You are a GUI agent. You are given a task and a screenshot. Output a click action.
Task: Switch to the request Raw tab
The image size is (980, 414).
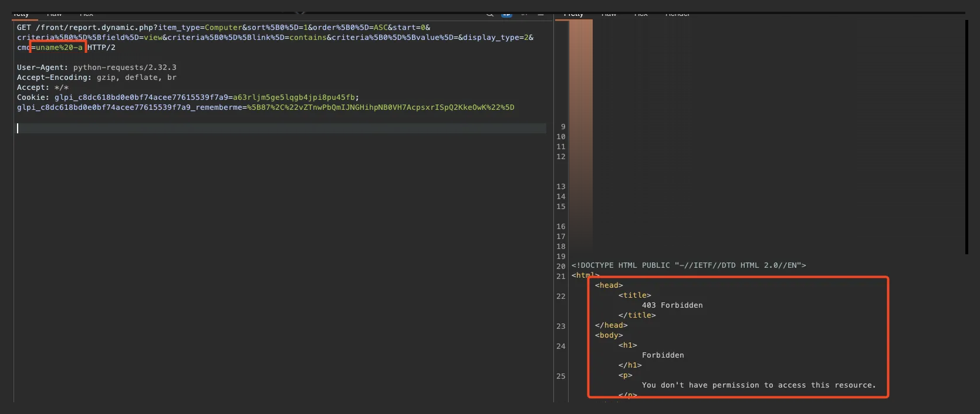click(x=54, y=14)
